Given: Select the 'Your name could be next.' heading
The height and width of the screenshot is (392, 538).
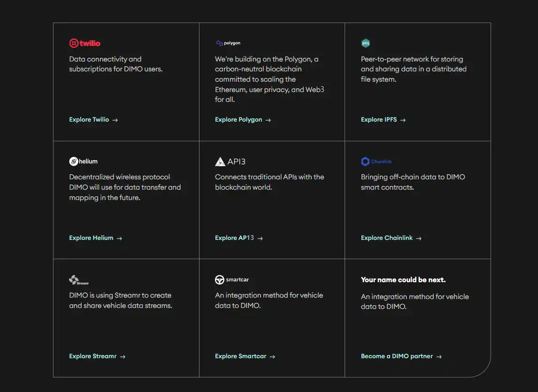Looking at the screenshot, I should [403, 280].
